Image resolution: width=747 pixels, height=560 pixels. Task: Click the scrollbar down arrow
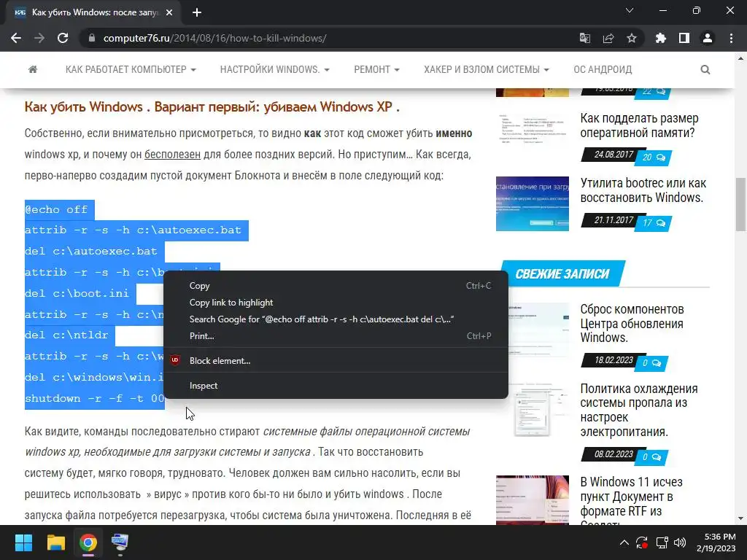(740, 519)
